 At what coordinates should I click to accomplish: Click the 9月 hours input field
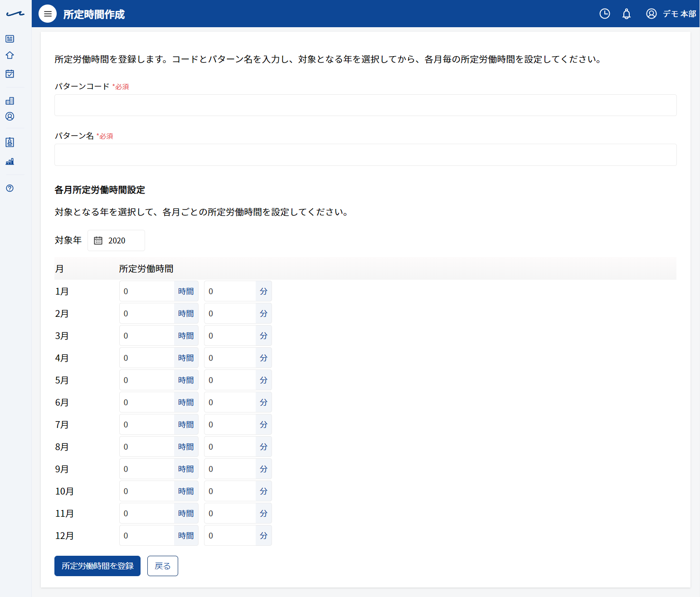click(x=147, y=469)
